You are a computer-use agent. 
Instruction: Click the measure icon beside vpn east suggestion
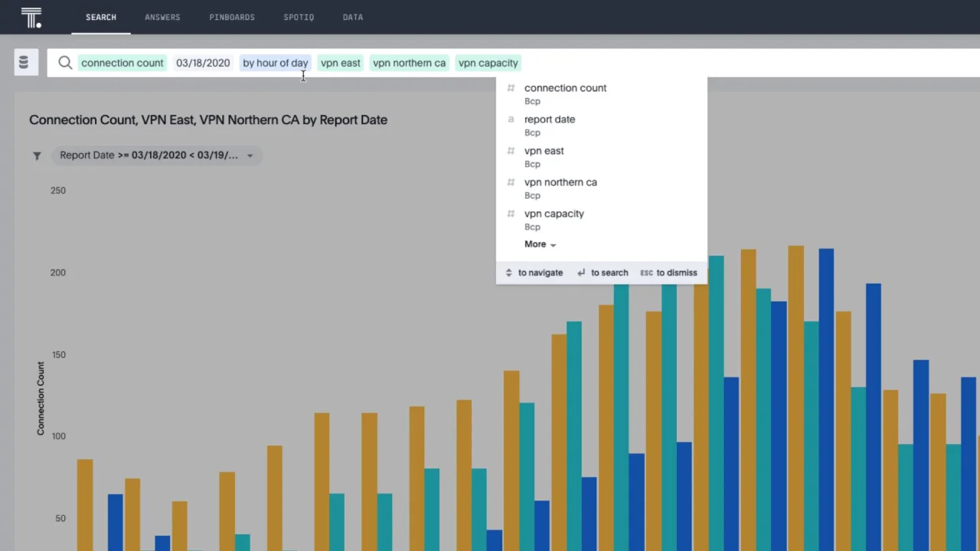point(511,151)
